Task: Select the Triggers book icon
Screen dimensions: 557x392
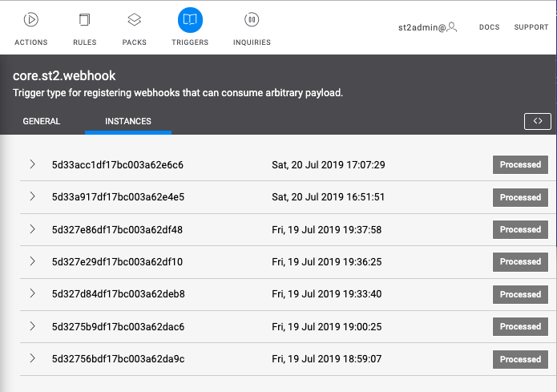Action: [x=190, y=20]
